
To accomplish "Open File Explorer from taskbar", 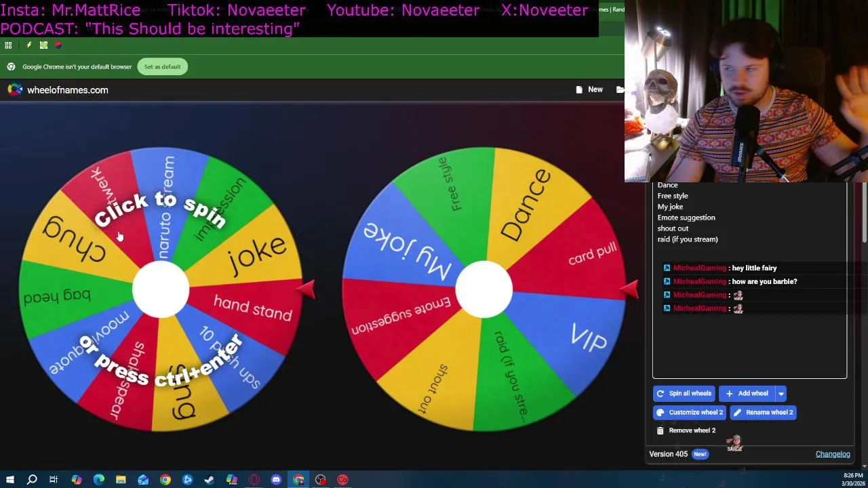I will [x=121, y=480].
